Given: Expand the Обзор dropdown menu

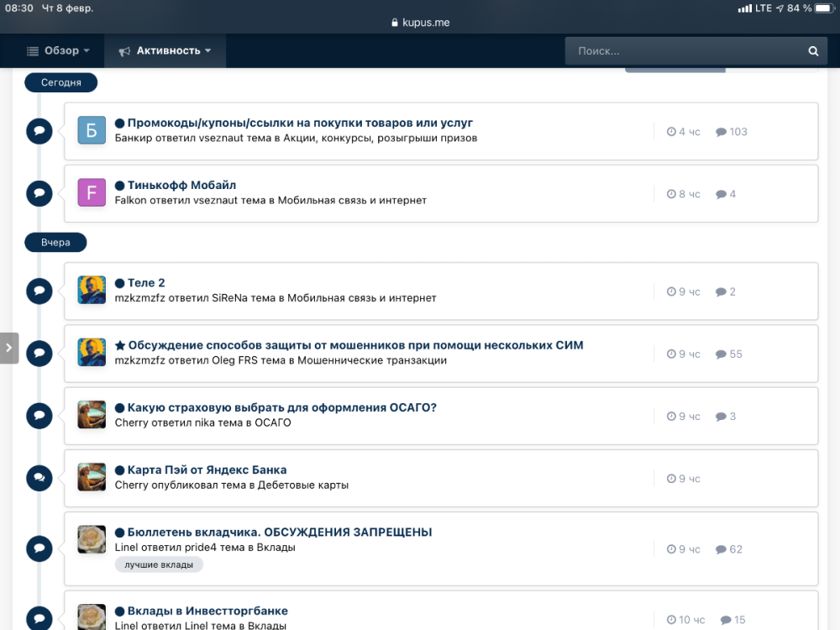Looking at the screenshot, I should [x=58, y=51].
